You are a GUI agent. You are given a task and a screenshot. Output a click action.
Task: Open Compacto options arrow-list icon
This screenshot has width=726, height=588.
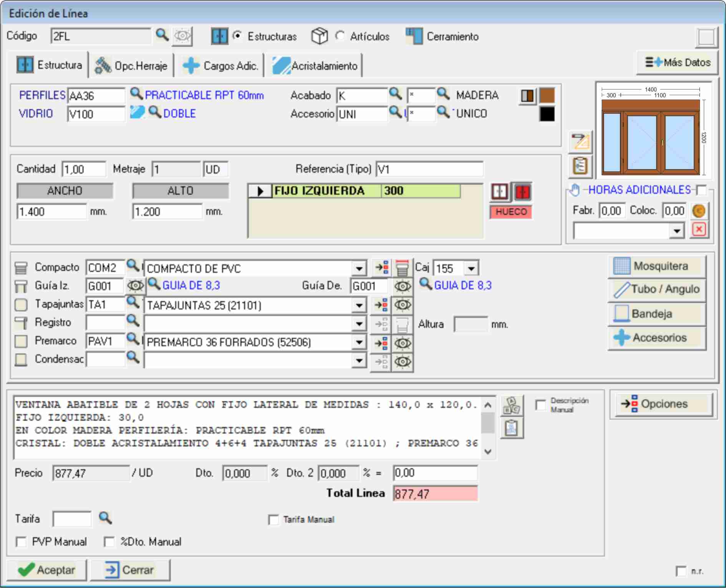coord(381,267)
